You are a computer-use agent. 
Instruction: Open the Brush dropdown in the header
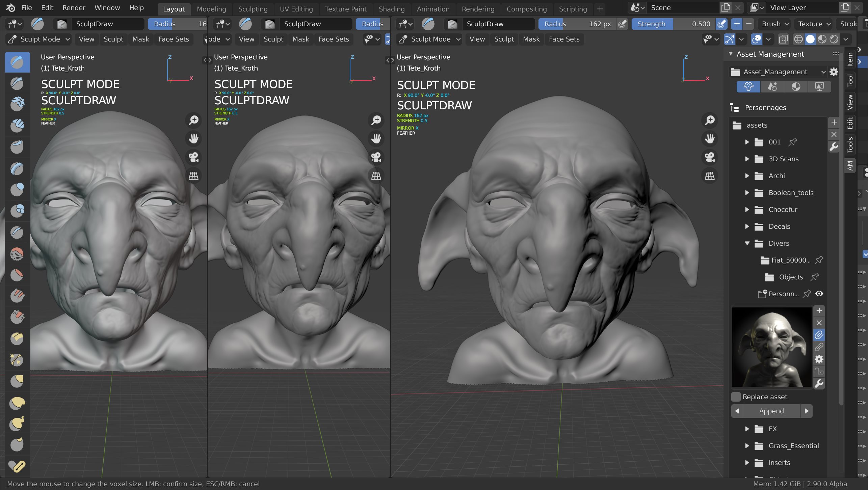click(774, 24)
